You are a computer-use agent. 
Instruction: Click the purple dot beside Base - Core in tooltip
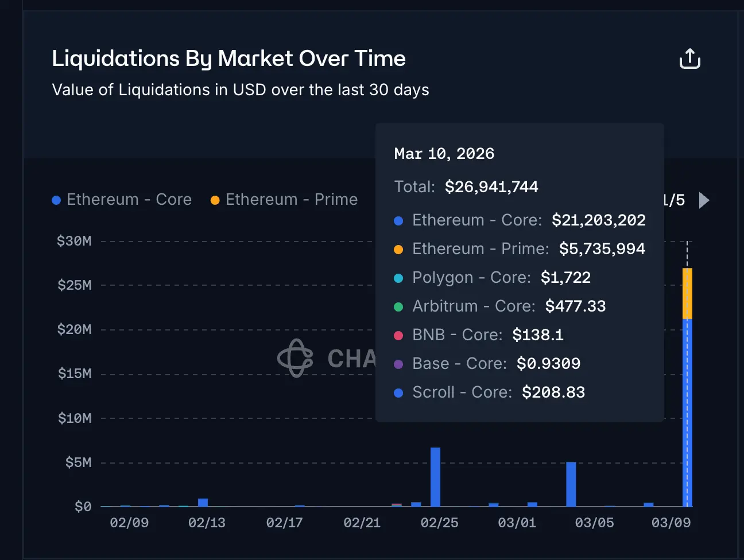(398, 364)
